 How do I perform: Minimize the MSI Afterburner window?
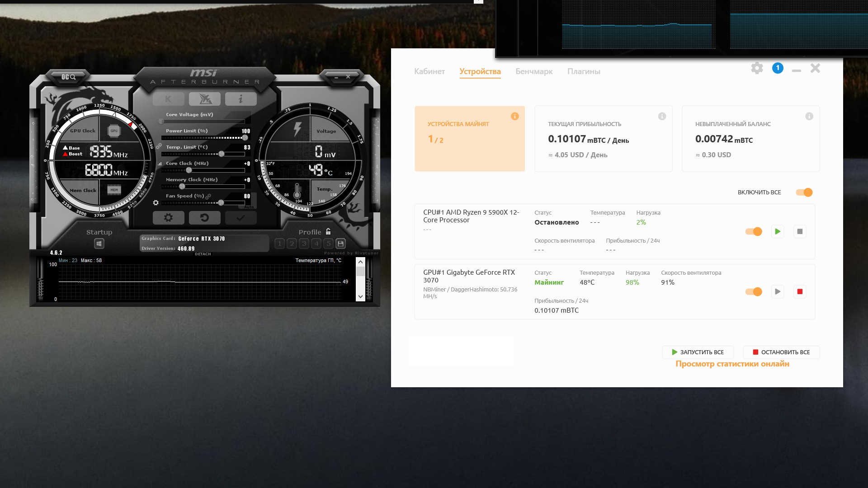click(336, 77)
